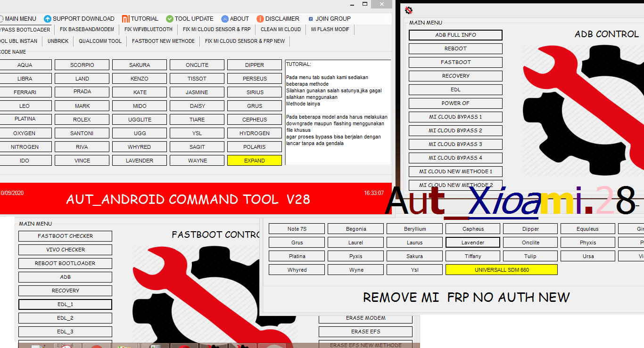This screenshot has width=644, height=348.
Task: Click the AQUA code name button
Action: (25, 65)
